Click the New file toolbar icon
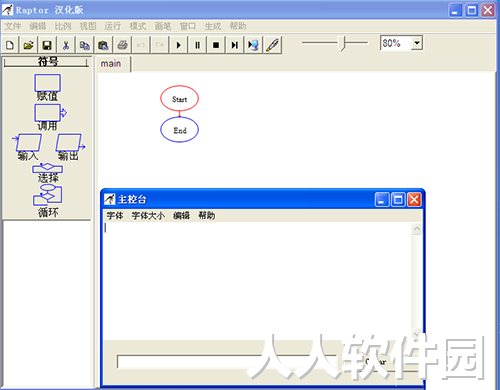The height and width of the screenshot is (390, 500). [10, 45]
